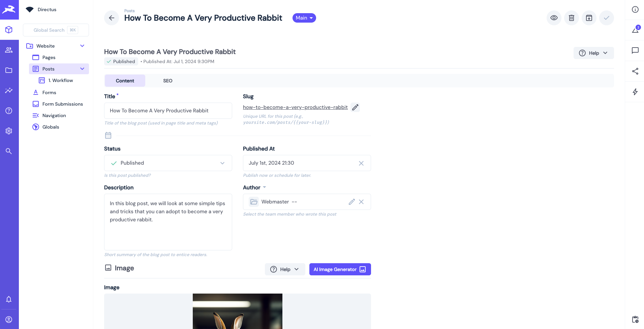Archive the post using the archive icon

[x=589, y=18]
